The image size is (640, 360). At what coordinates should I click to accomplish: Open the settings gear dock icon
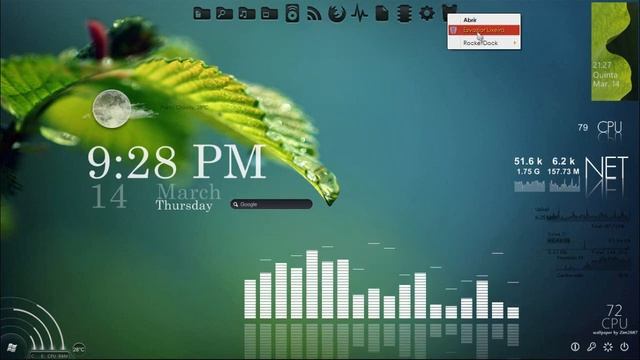click(427, 13)
